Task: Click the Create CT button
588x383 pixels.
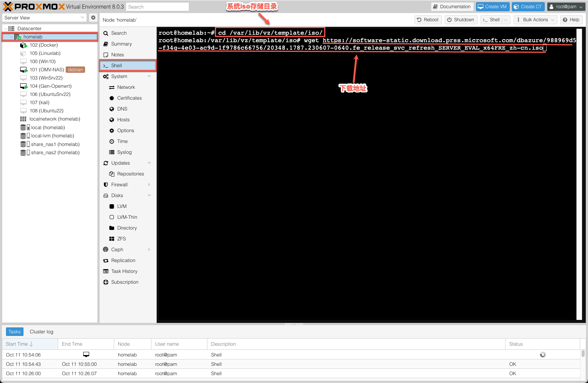Action: [x=528, y=7]
